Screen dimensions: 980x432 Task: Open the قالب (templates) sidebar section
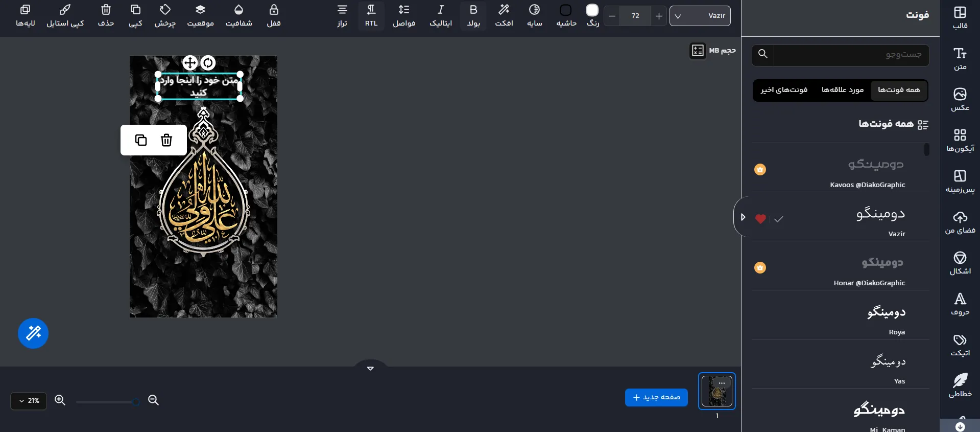(960, 17)
